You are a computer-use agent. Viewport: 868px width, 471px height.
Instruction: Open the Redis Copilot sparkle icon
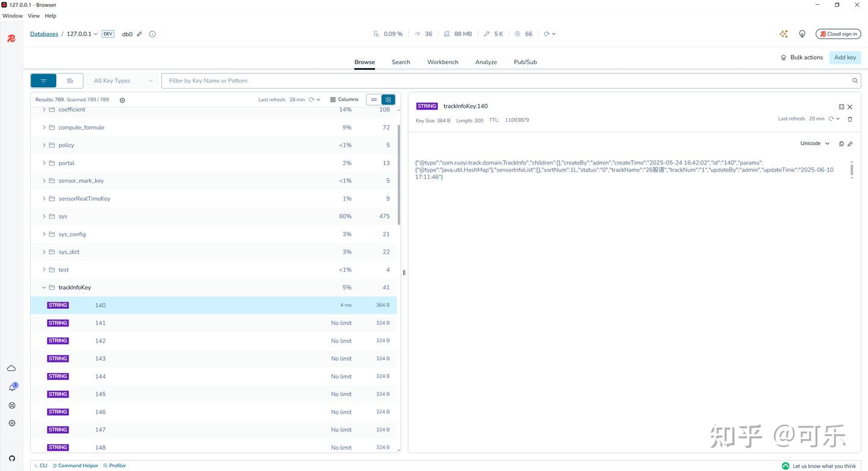pyautogui.click(x=784, y=34)
